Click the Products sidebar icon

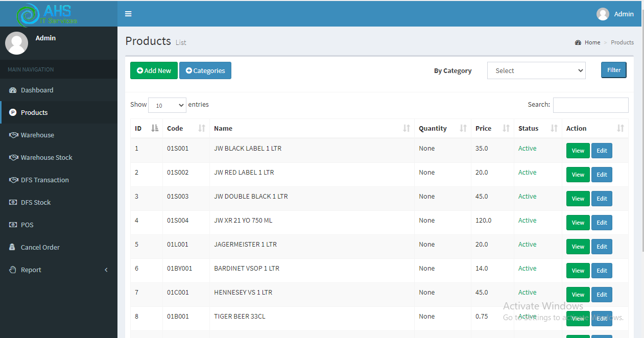13,113
